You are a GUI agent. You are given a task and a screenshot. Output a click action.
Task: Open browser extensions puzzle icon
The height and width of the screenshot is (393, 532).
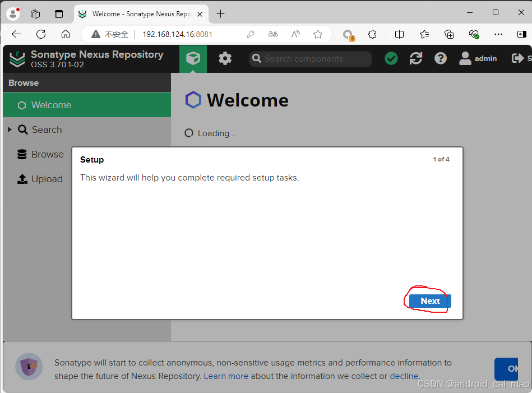pos(373,34)
